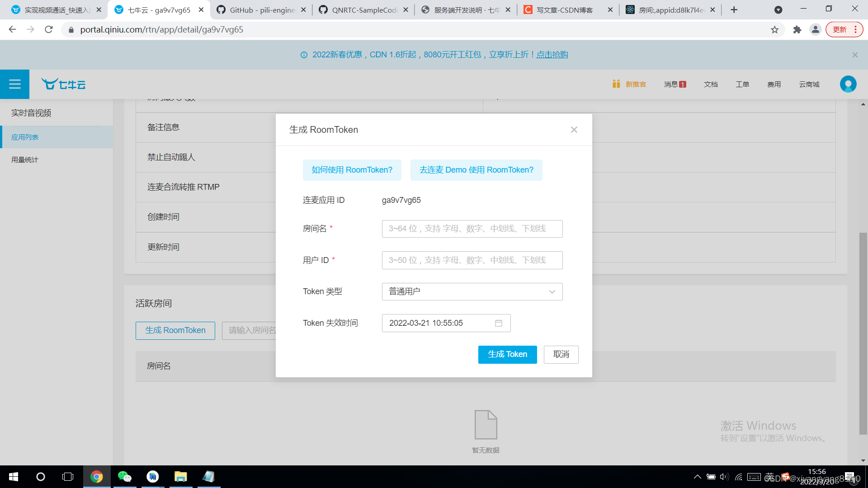Screen dimensions: 868x488
Task: Go back in browser history
Action: (x=12, y=29)
